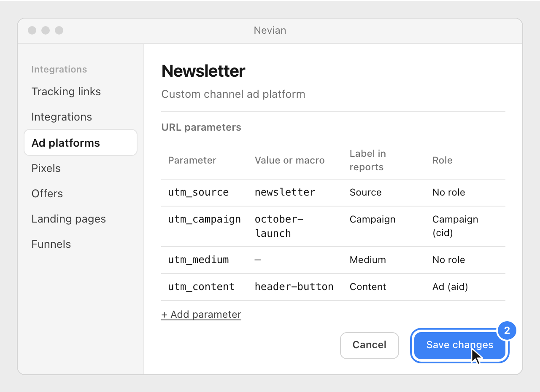This screenshot has height=392, width=540.
Task: Click the Save changes button
Action: pyautogui.click(x=460, y=345)
